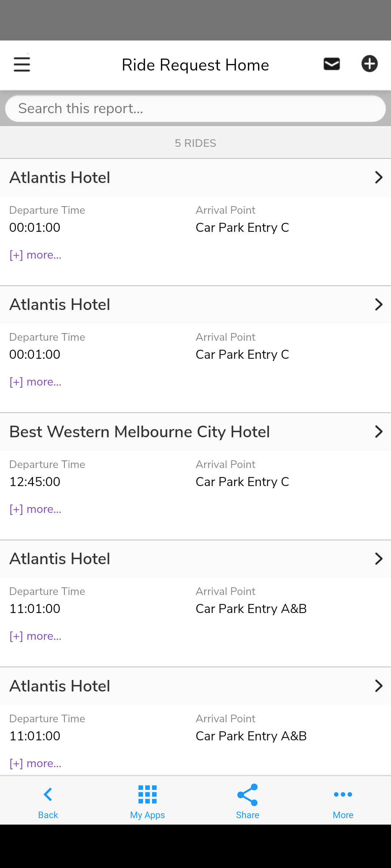Open the hamburger menu
391x868 pixels.
click(x=22, y=65)
